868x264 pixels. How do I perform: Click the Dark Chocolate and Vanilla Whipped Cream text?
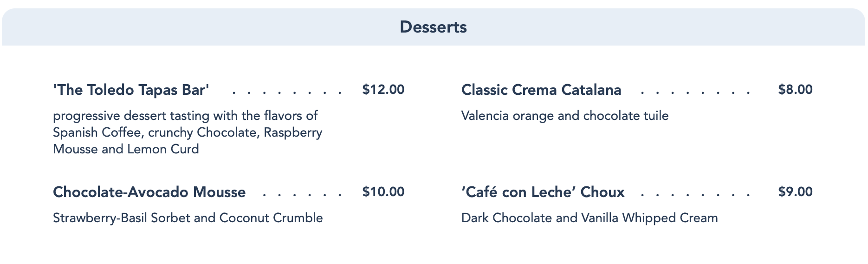pyautogui.click(x=589, y=218)
